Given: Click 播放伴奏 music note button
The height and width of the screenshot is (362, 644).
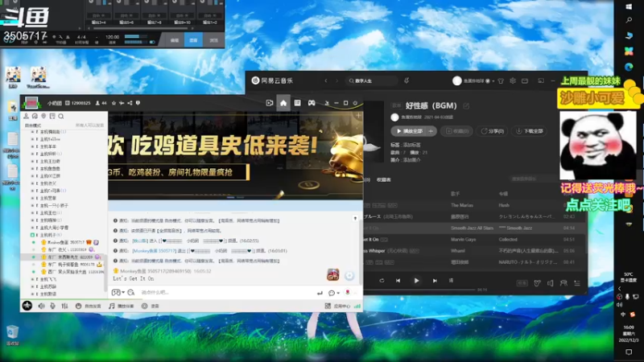Looking at the screenshot, I should [x=122, y=306].
